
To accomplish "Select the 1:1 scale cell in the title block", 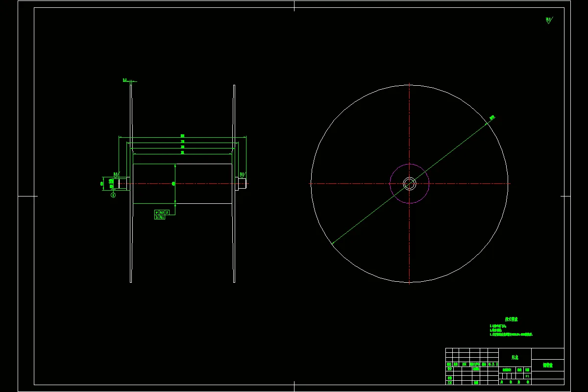I will pos(527,376).
